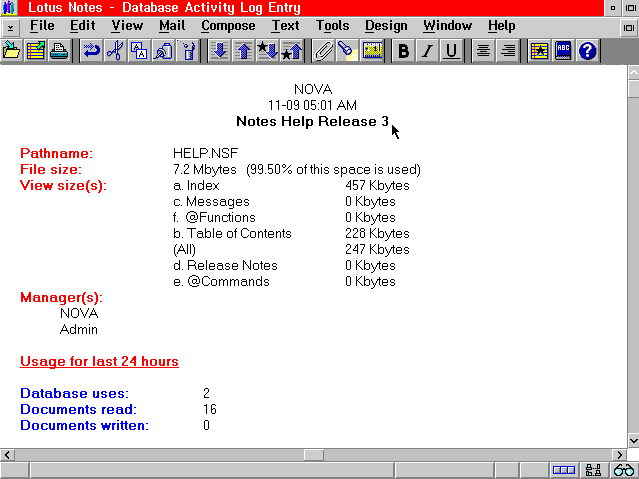Open the Tools menu
Image resolution: width=639 pixels, height=479 pixels.
(333, 26)
